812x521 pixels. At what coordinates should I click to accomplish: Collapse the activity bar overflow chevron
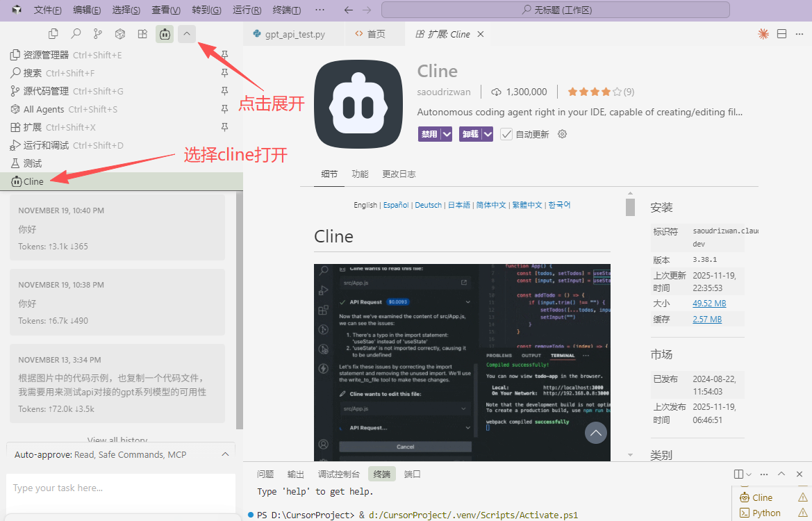(187, 34)
